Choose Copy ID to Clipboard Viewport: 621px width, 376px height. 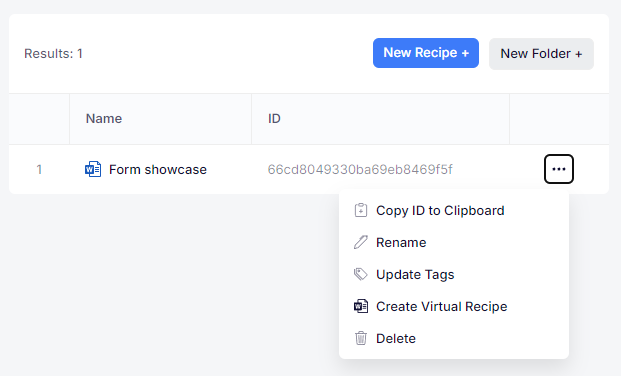coord(454,210)
